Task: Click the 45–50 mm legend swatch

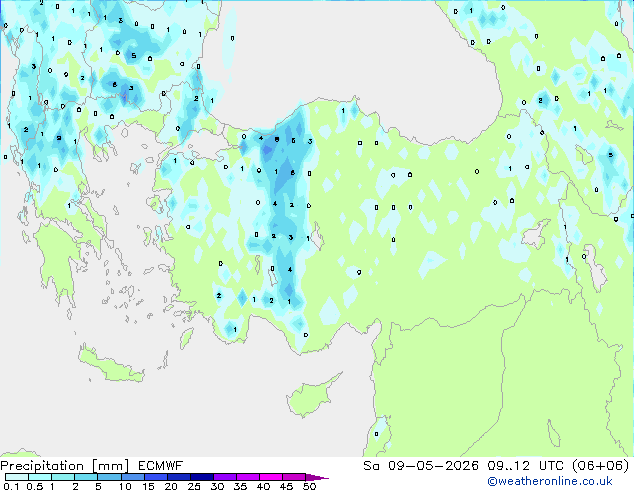Action: pos(294,477)
